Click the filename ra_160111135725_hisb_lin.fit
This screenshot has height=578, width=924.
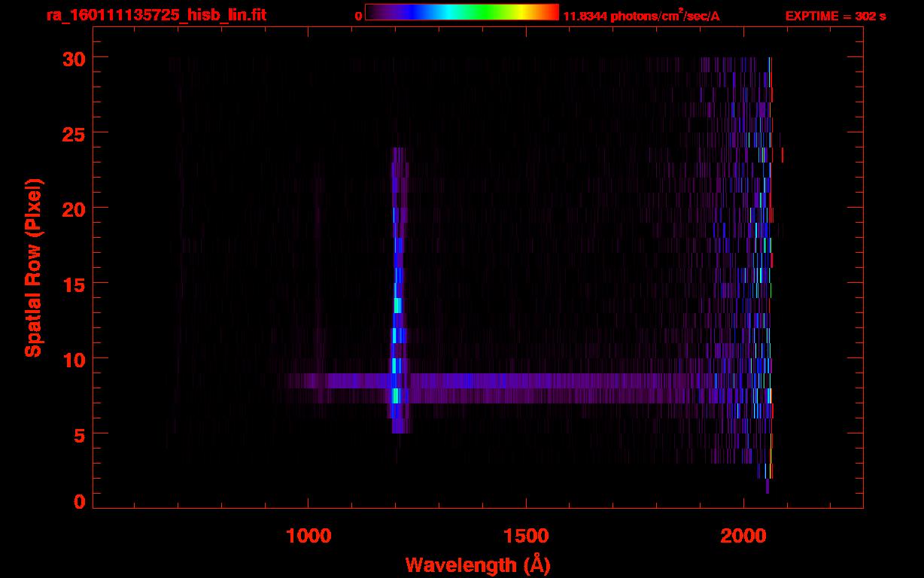tap(157, 15)
